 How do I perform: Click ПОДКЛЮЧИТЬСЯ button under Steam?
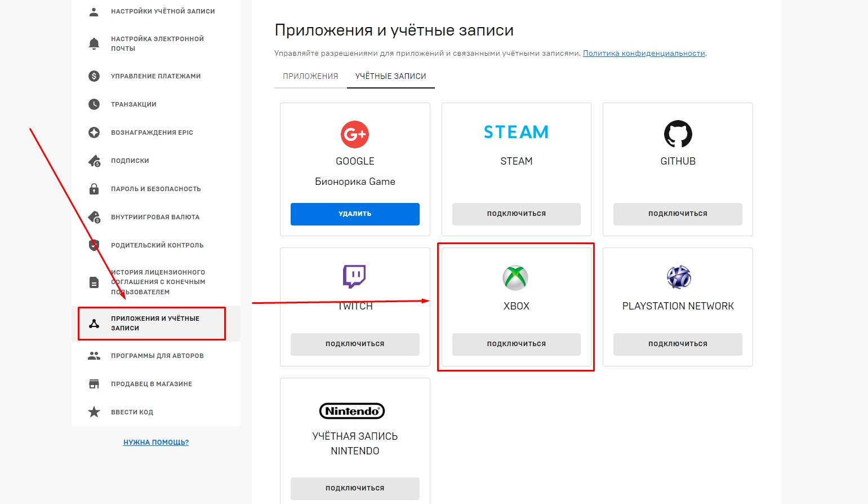[x=517, y=214]
